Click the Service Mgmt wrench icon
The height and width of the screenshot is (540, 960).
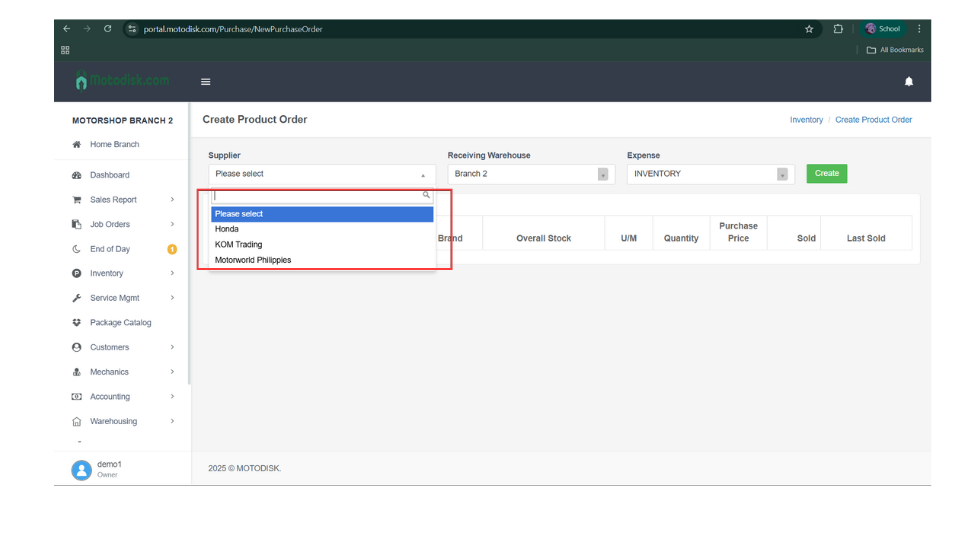pos(77,298)
